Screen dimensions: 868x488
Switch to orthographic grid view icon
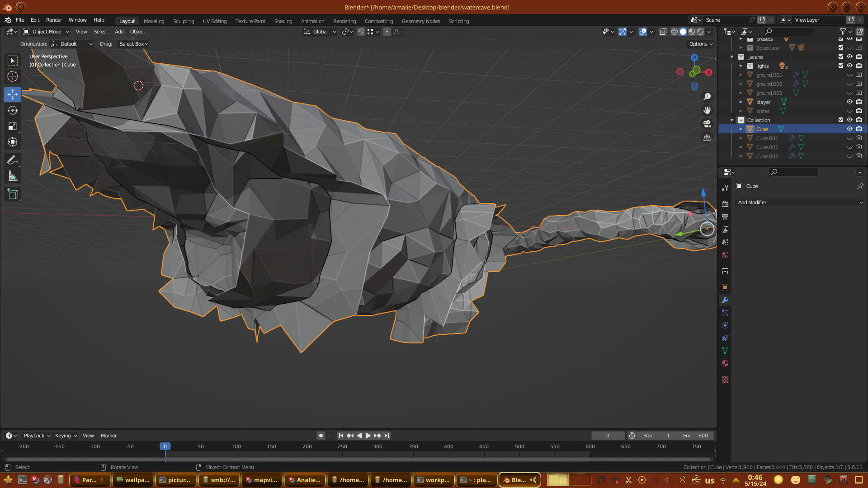707,137
